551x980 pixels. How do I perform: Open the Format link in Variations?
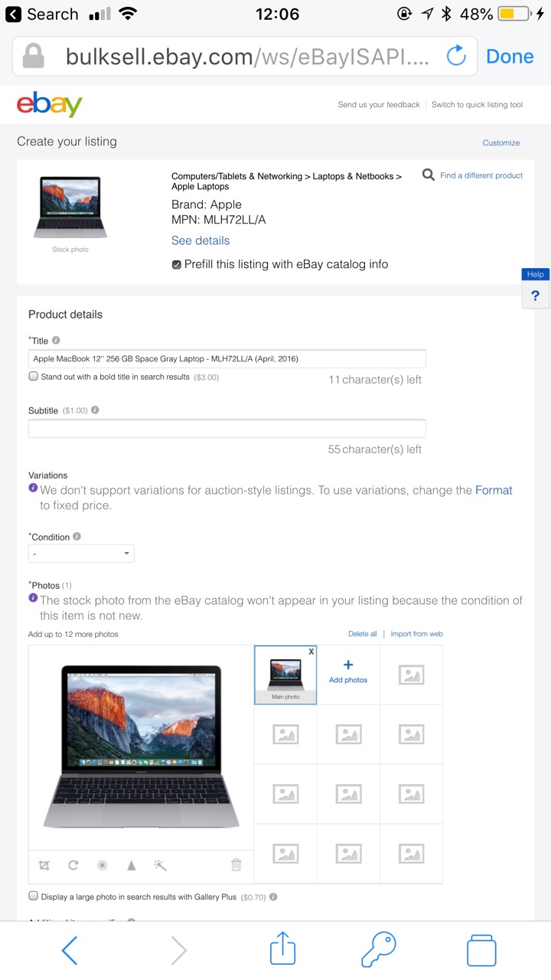click(494, 490)
